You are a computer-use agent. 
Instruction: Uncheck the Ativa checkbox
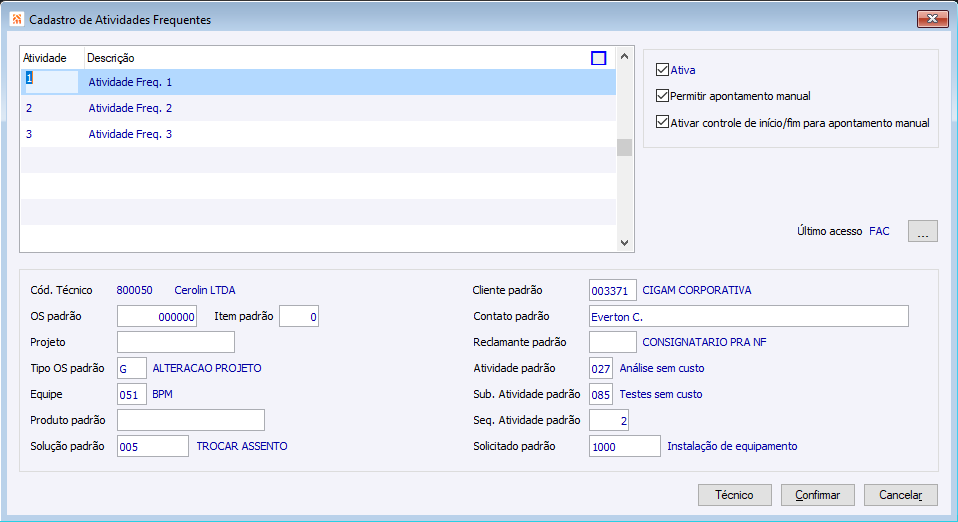click(662, 70)
